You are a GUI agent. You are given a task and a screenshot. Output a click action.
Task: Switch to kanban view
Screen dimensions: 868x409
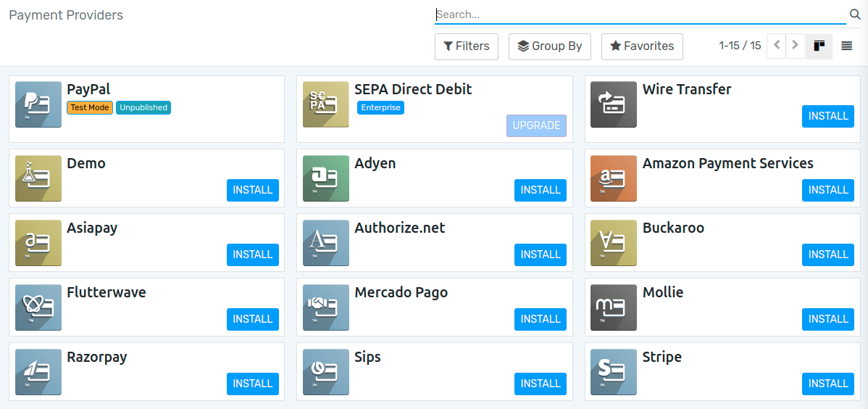819,46
